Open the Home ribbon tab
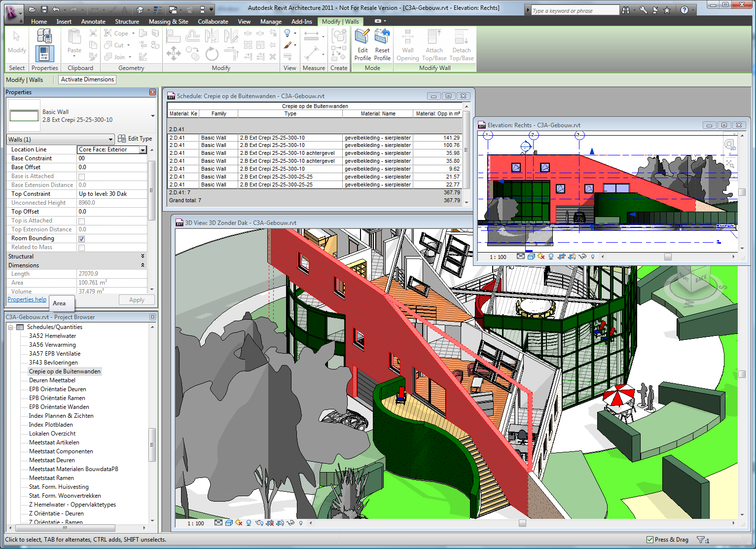The height and width of the screenshot is (549, 756). pyautogui.click(x=39, y=22)
